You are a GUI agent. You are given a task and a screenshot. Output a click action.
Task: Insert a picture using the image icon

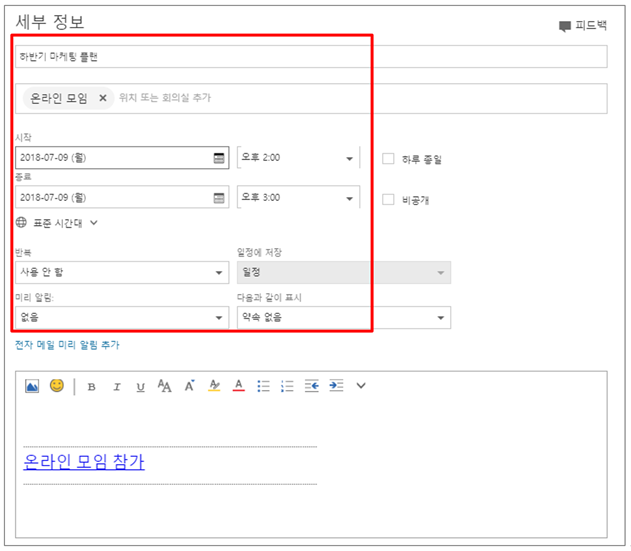coord(32,386)
